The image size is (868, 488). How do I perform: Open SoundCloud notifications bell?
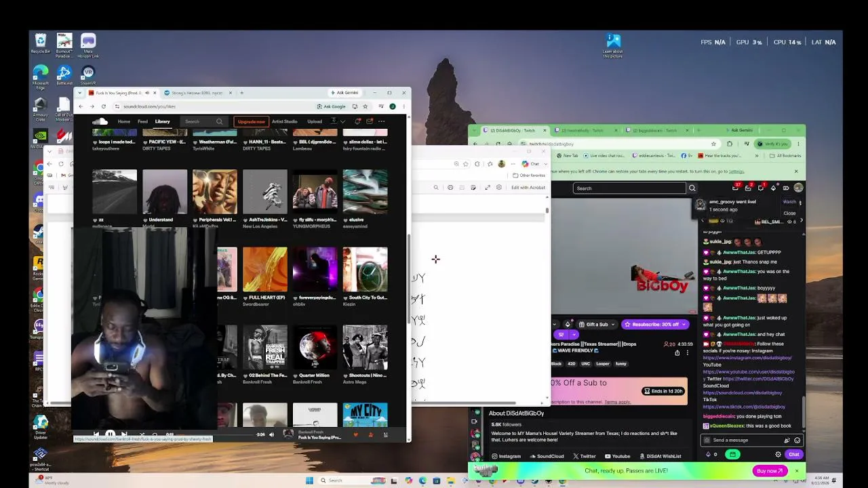point(357,121)
